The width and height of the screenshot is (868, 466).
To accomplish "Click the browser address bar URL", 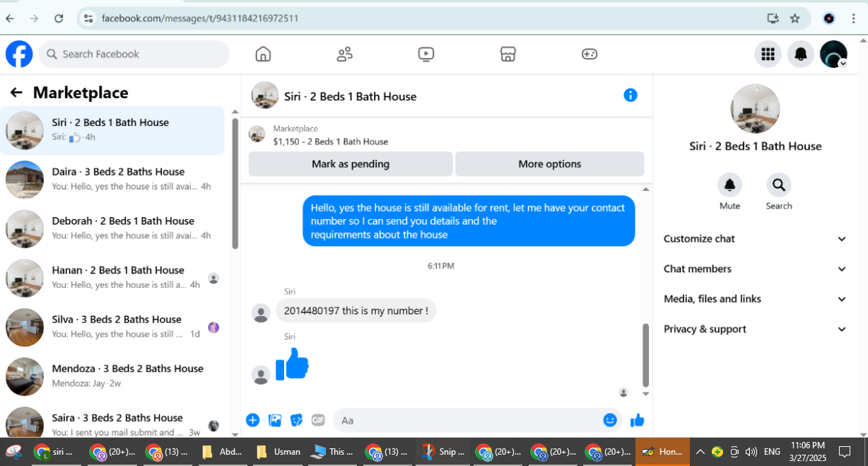I will click(200, 18).
